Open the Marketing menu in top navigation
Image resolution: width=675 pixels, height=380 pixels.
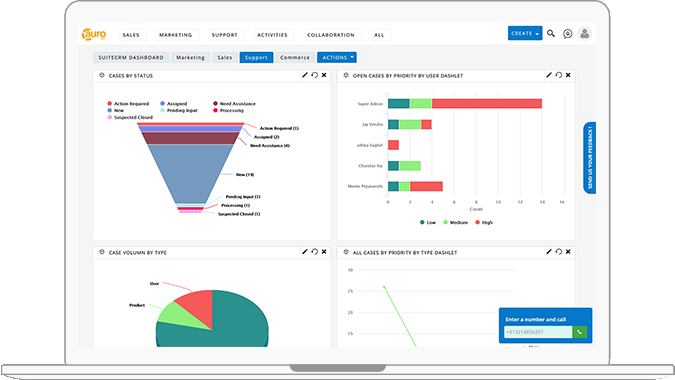tap(176, 35)
